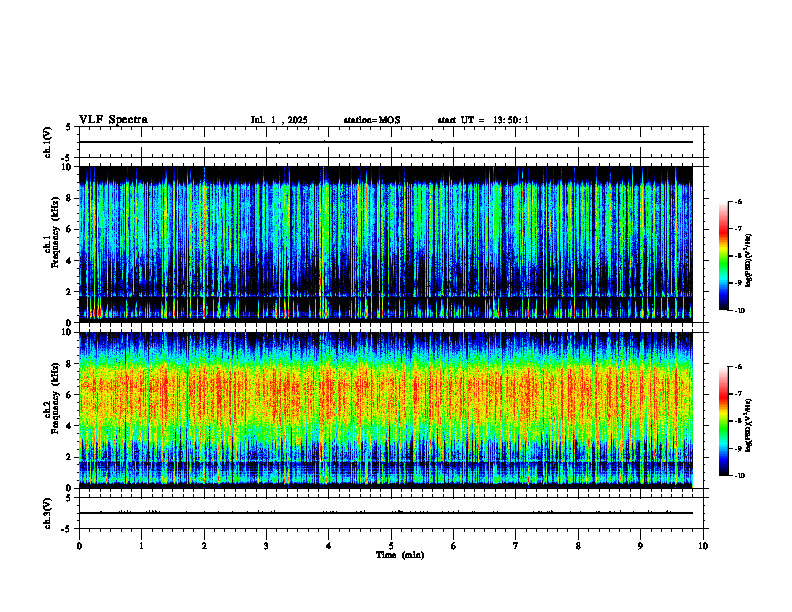Click the "station=MOS" header text
This screenshot has width=792, height=612.
pyautogui.click(x=372, y=120)
